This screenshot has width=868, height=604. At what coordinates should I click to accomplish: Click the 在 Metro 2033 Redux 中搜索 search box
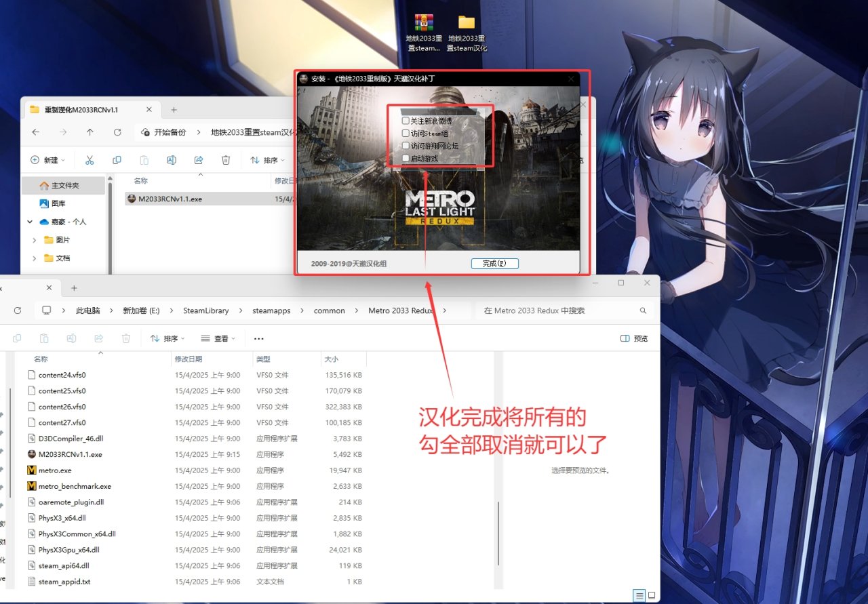tap(564, 310)
